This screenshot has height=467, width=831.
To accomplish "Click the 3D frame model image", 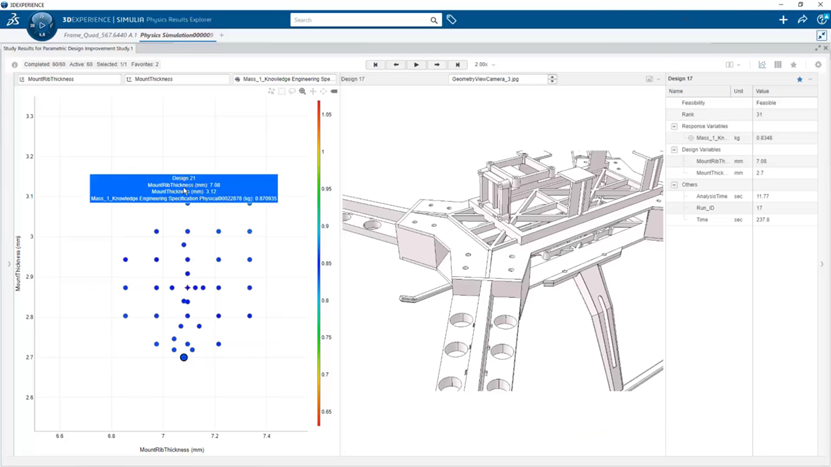I will click(502, 270).
